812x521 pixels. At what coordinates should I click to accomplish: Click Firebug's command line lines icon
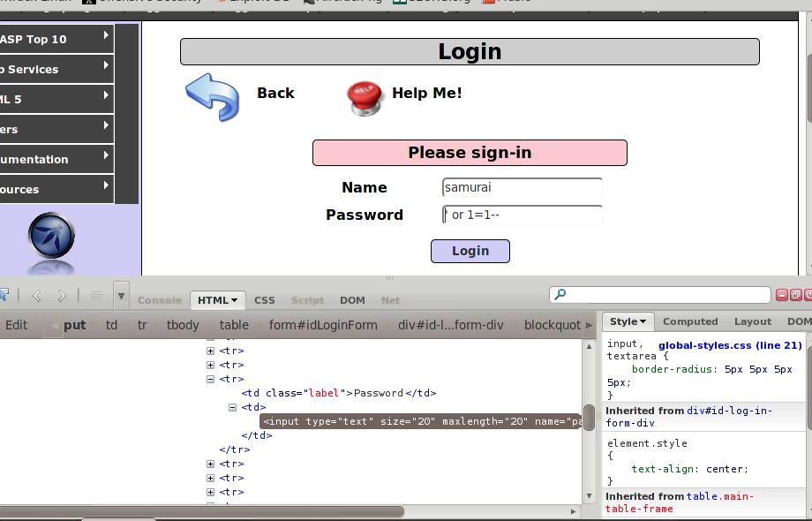coord(96,296)
